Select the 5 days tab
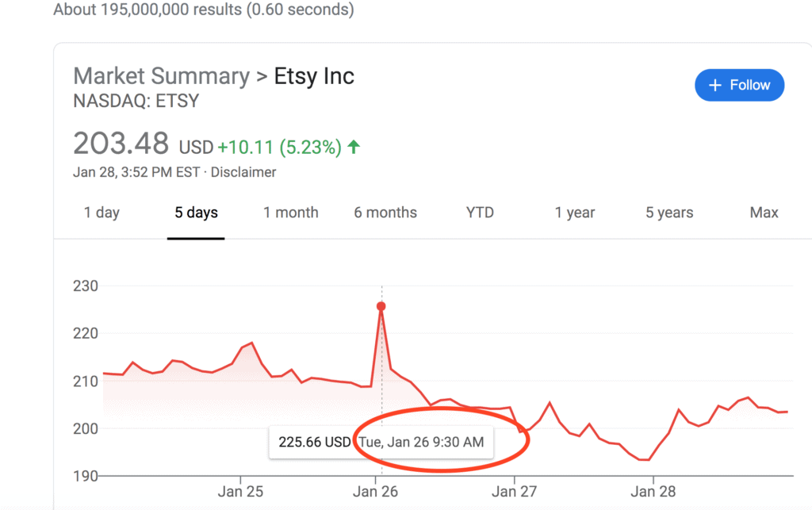Screen dimensions: 812x510 point(196,213)
